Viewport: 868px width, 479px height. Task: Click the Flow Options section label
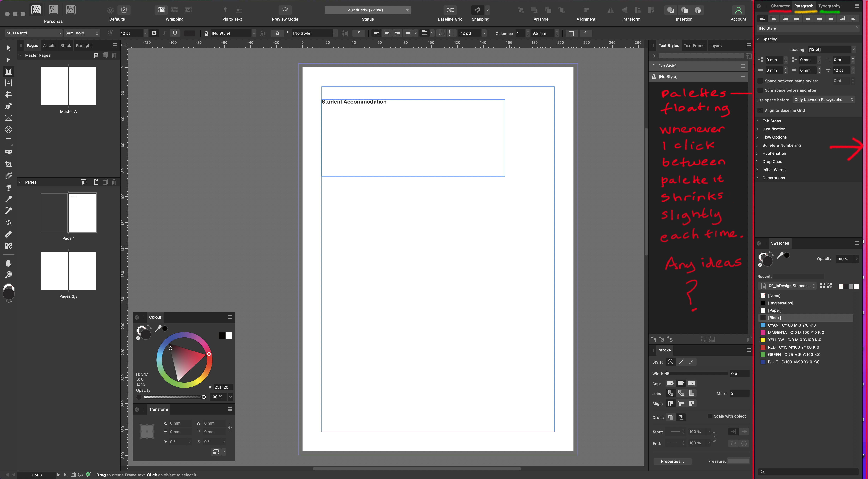pos(774,137)
